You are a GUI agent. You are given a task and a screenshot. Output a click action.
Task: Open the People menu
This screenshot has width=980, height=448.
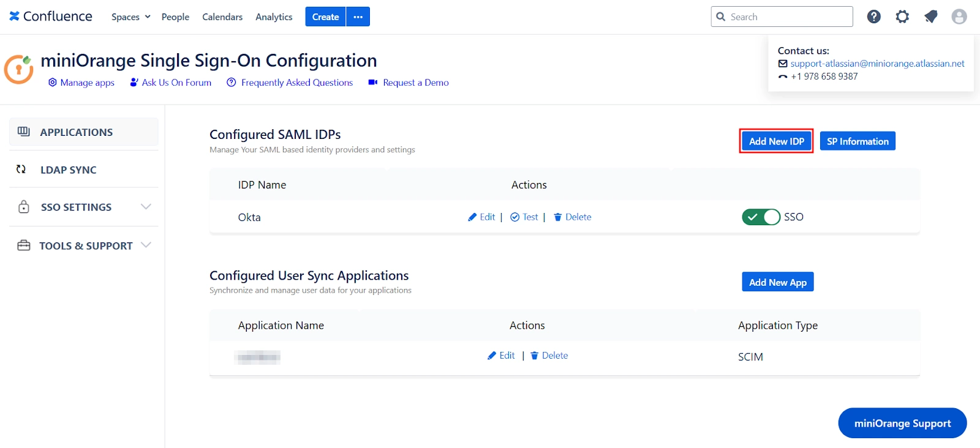175,17
